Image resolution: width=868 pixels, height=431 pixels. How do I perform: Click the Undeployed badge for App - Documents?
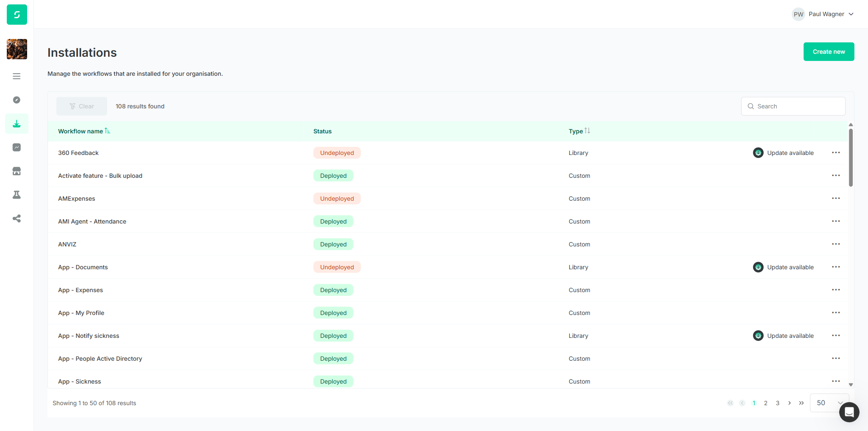pos(337,267)
